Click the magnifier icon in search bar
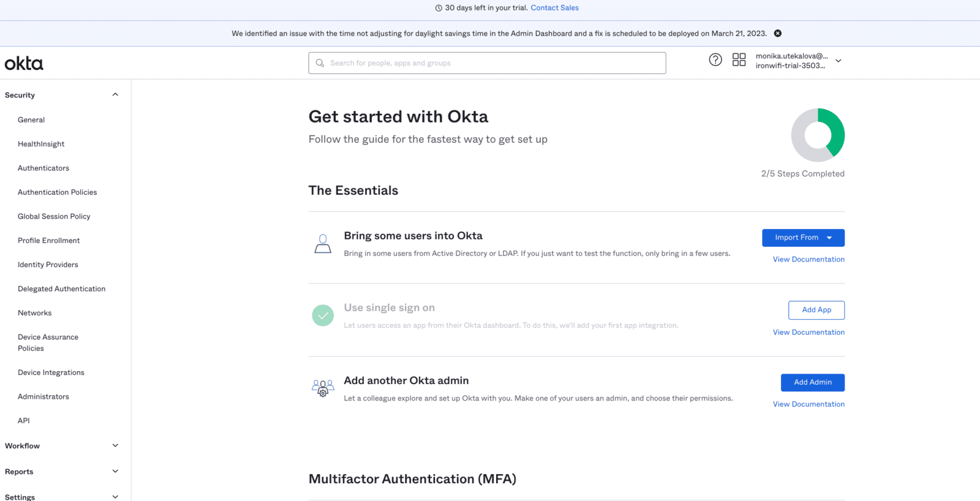 pos(320,63)
